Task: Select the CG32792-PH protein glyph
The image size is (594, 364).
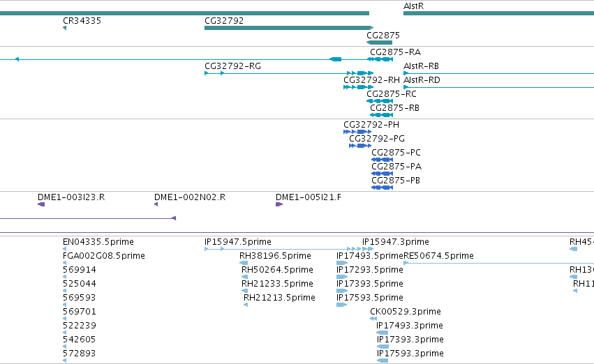Action: click(x=357, y=132)
